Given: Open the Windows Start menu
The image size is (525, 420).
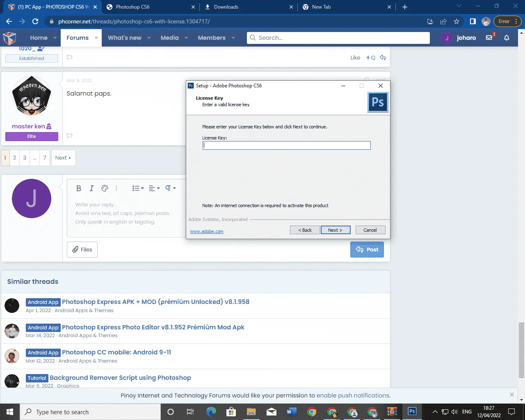Looking at the screenshot, I should pyautogui.click(x=10, y=412).
